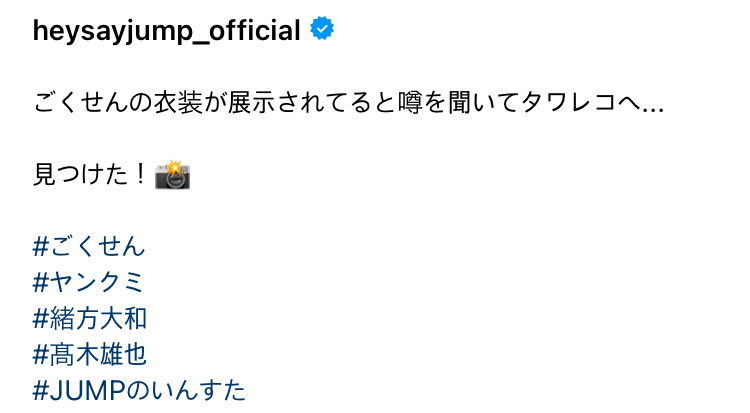This screenshot has height=413, width=750.
Task: Open the #ごくせん hashtag
Action: click(89, 246)
